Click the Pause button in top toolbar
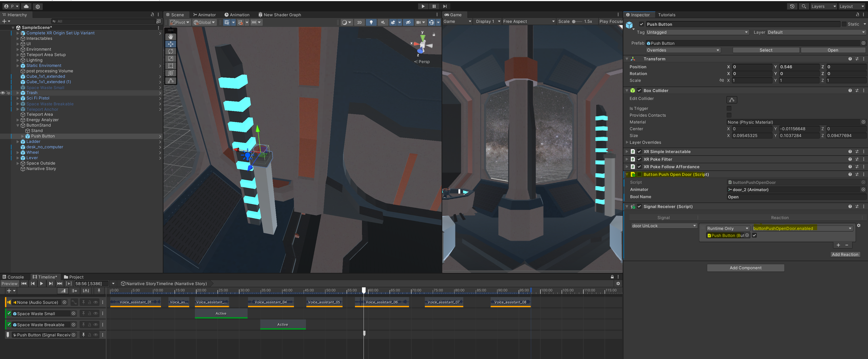The image size is (868, 359). tap(434, 6)
